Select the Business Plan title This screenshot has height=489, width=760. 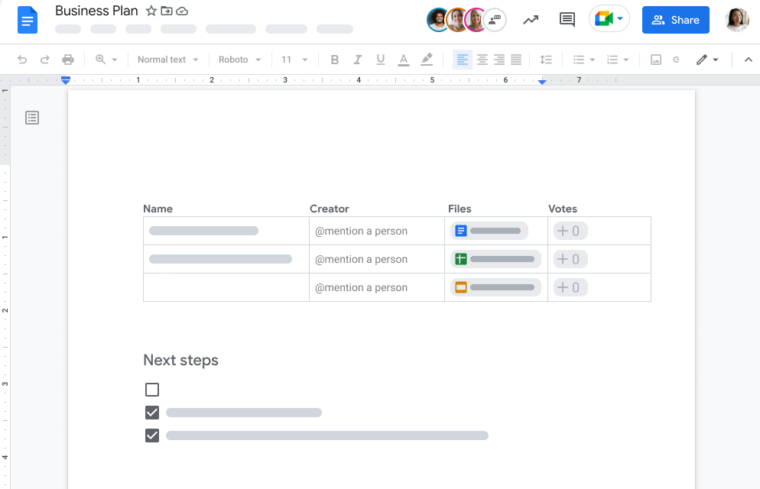(96, 11)
